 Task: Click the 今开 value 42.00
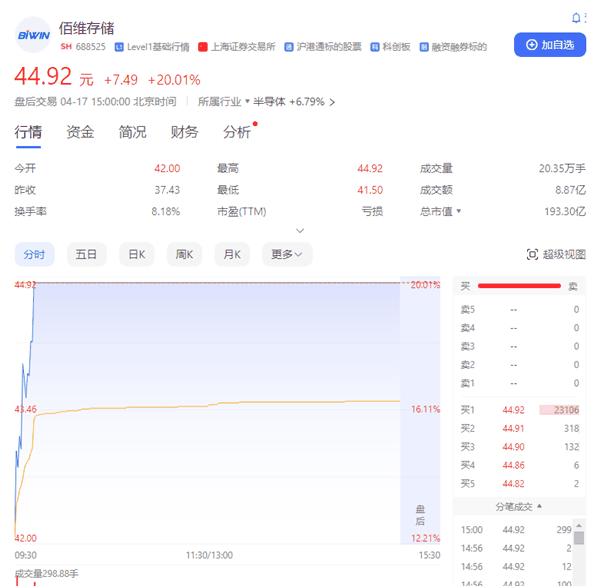pyautogui.click(x=167, y=168)
